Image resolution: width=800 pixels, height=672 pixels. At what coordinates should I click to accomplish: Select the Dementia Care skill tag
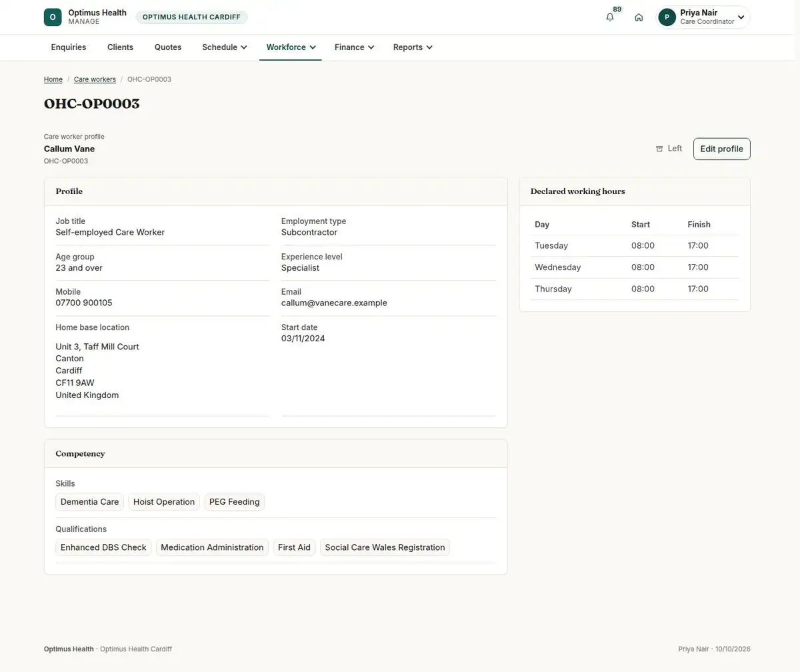click(89, 502)
